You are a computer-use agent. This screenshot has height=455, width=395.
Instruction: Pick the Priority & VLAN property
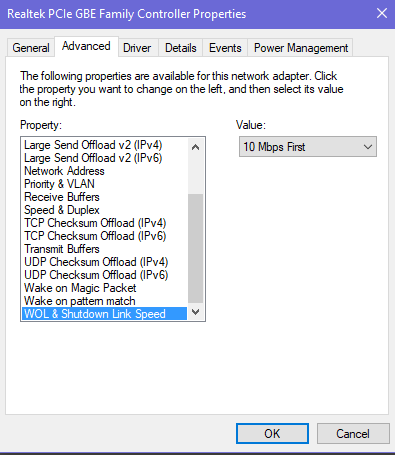104,184
